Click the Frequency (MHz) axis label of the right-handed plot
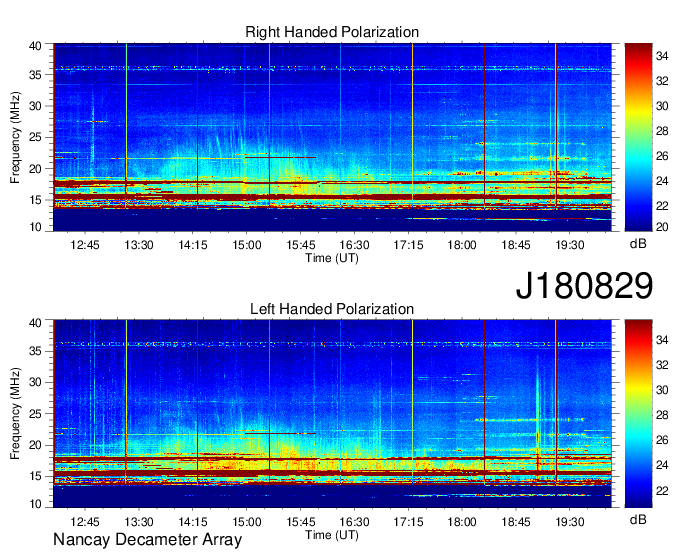This screenshot has width=680, height=552. (15, 137)
